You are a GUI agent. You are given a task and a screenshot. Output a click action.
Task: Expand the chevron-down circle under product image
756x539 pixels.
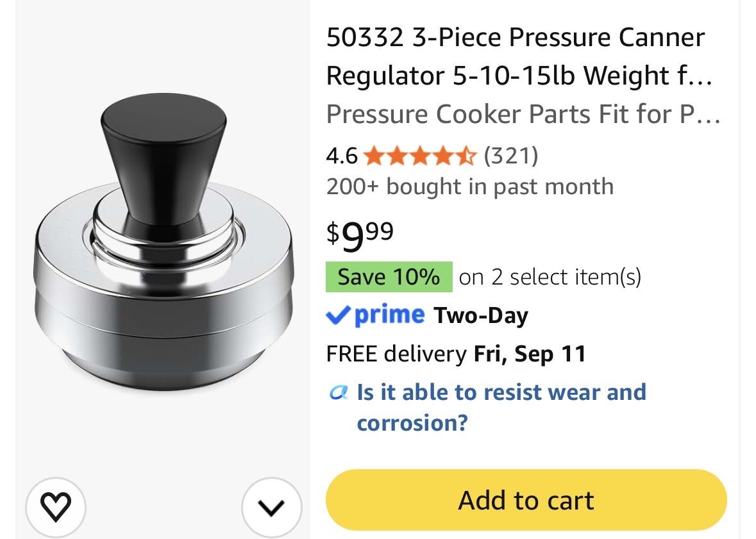click(x=271, y=507)
